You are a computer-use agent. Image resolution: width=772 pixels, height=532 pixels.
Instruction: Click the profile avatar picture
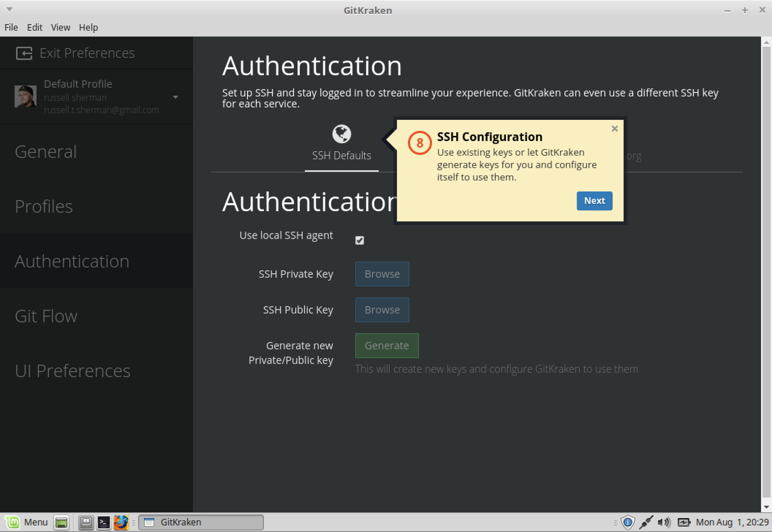[x=26, y=96]
